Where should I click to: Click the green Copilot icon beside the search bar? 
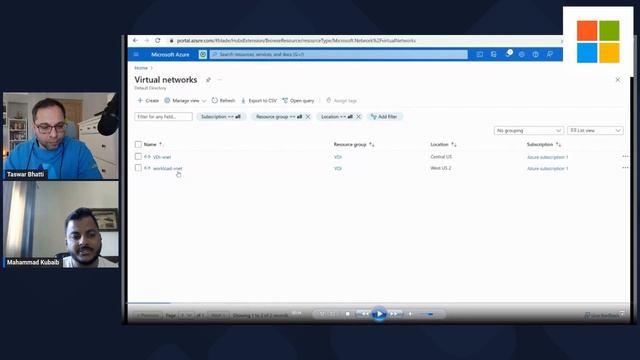203,54
